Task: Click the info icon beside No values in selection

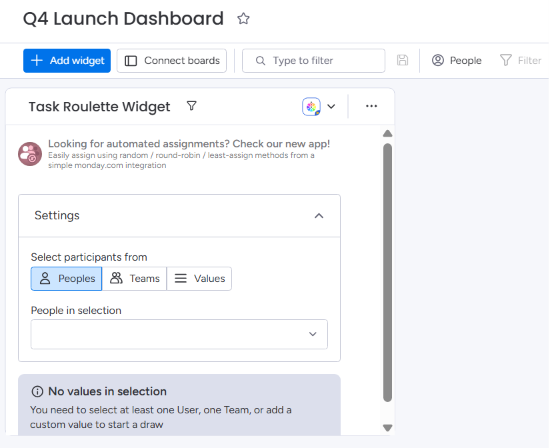Action: click(x=37, y=391)
